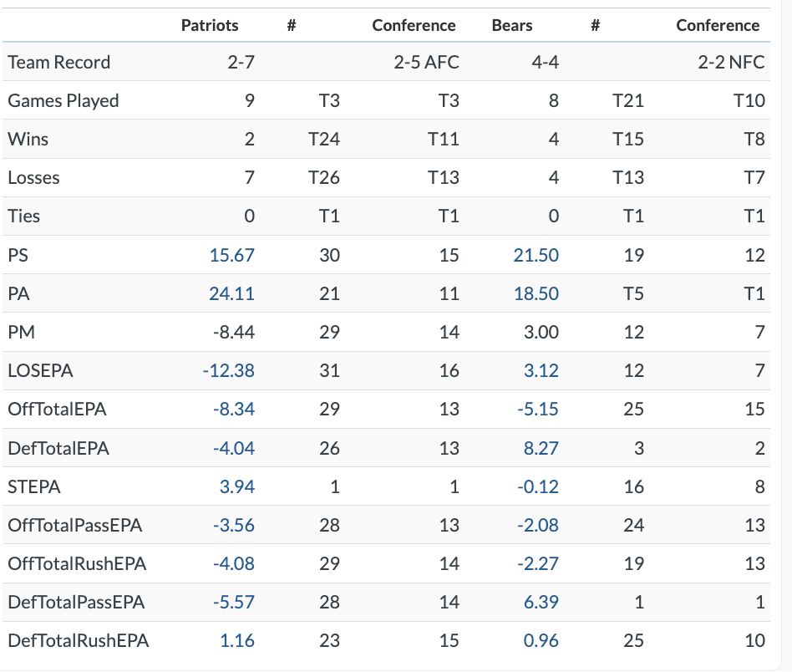Click the Bears OffTotalRushEPA value -2.27
Screen dimensions: 792x672
538,563
